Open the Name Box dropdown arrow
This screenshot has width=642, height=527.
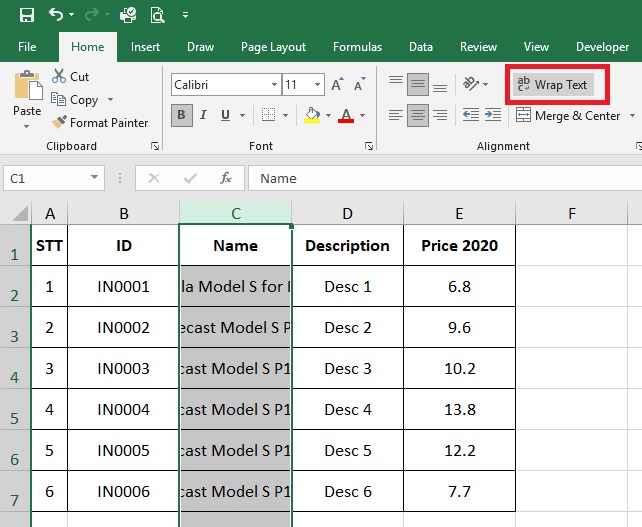[x=95, y=177]
